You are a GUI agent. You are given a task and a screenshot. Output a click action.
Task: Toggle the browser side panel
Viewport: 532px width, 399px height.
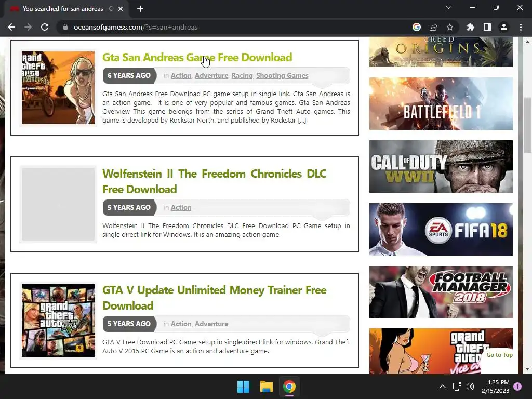point(487,27)
